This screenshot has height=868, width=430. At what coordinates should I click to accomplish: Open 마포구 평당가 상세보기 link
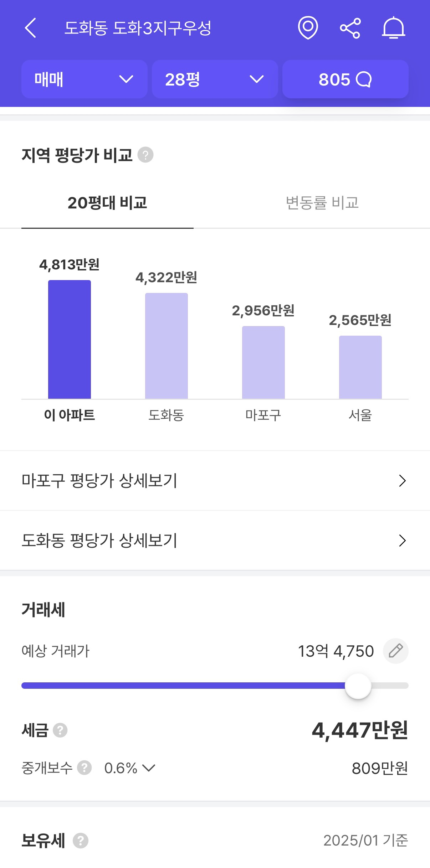215,481
